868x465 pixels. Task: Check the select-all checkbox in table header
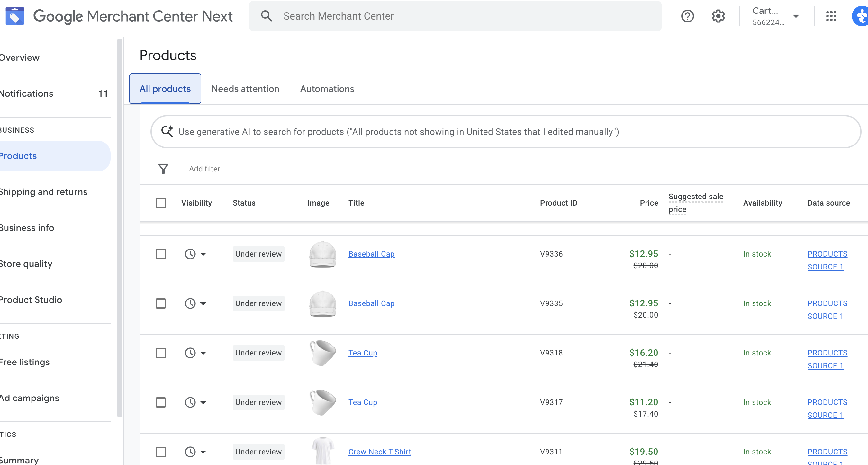point(161,203)
